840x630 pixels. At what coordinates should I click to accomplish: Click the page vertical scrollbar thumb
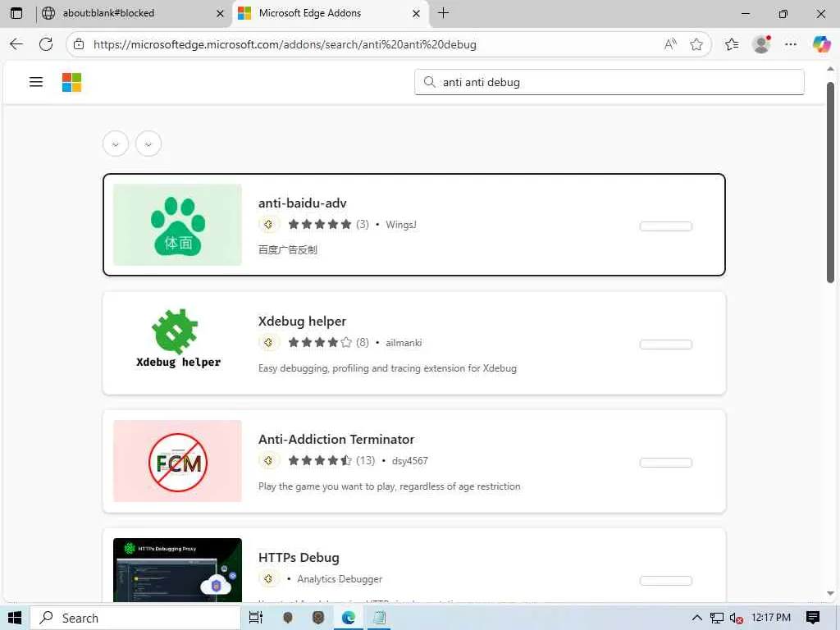pos(830,182)
